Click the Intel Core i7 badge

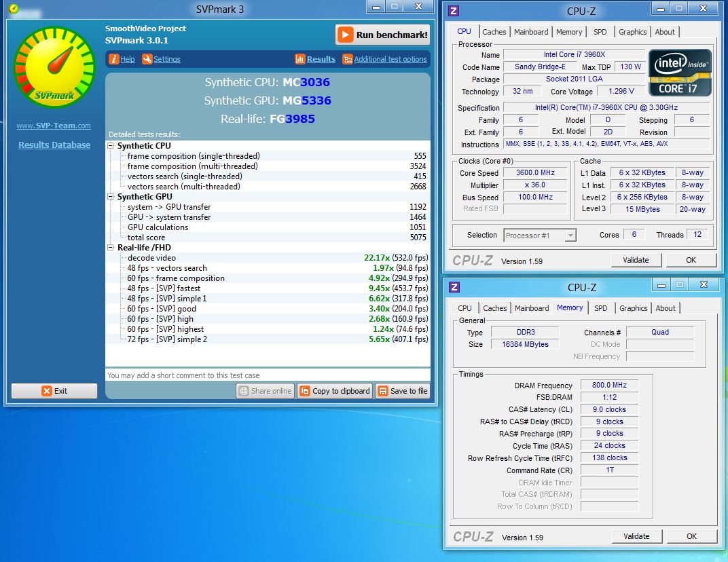click(680, 72)
